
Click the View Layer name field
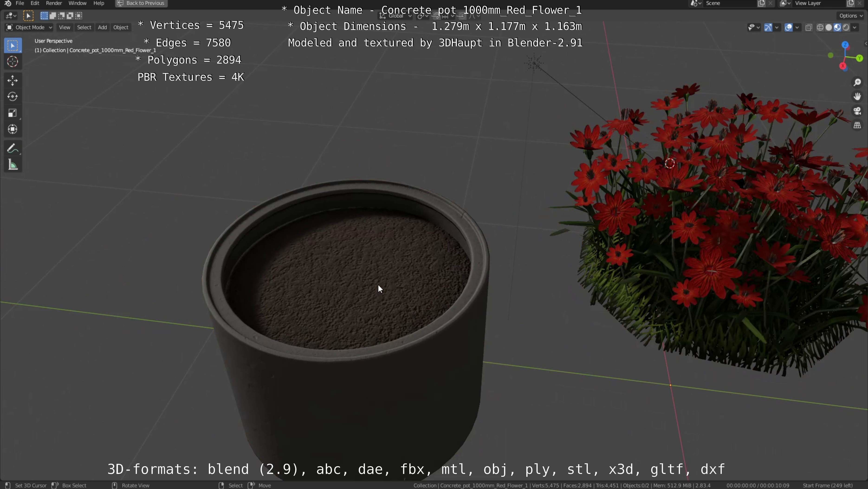coord(819,3)
